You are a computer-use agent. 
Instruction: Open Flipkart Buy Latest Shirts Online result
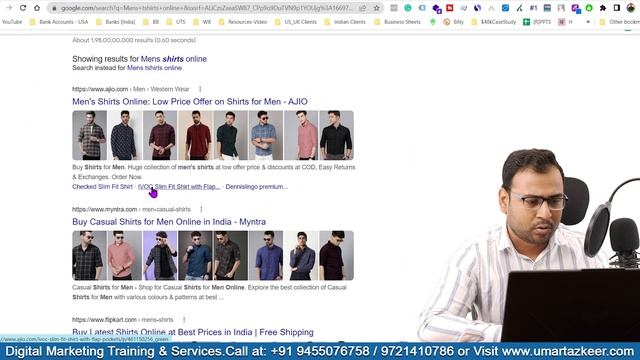point(193,332)
